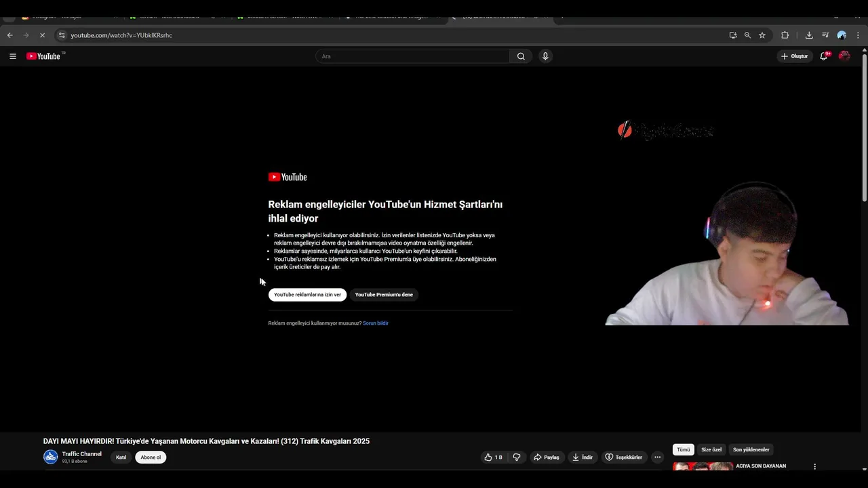868x488 pixels.
Task: Open the options menu for 'ACIYA SON DAYANAN' video
Action: tap(814, 466)
